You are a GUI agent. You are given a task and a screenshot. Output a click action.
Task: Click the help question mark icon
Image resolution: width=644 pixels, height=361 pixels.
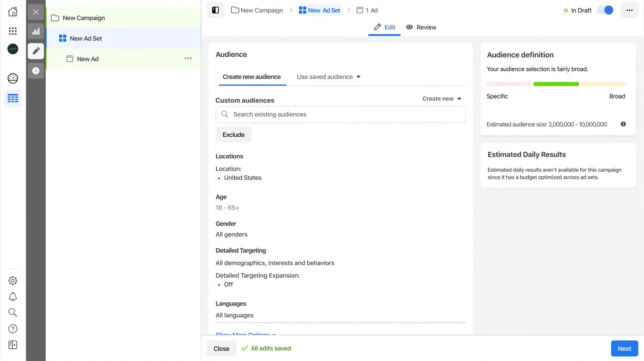13,329
